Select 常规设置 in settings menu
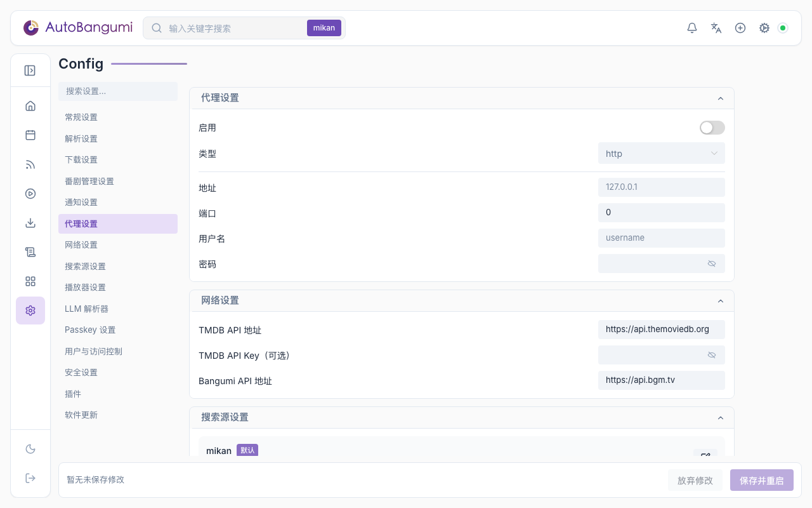Viewport: 812px width, 508px height. 118,117
